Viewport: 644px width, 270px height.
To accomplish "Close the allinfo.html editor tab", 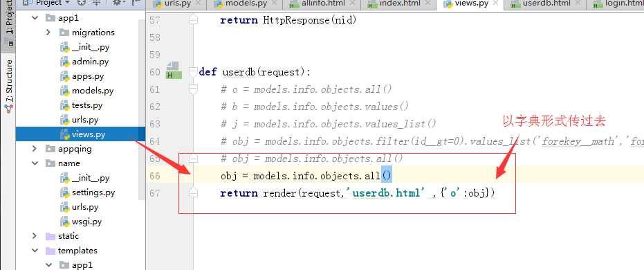I will pos(351,3).
